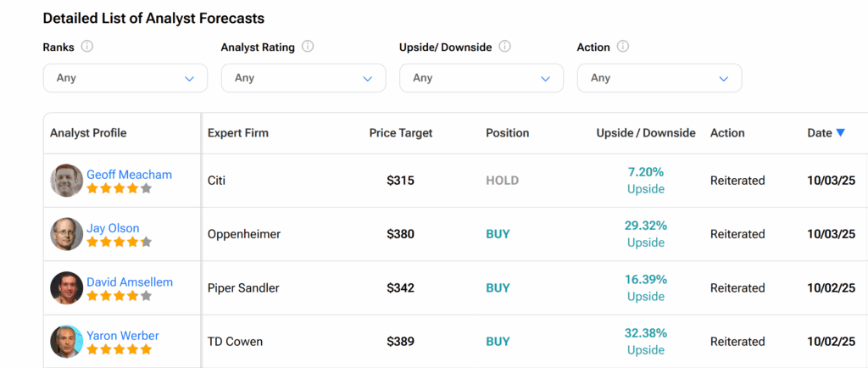Open Jay Olson's profile link

[113, 228]
